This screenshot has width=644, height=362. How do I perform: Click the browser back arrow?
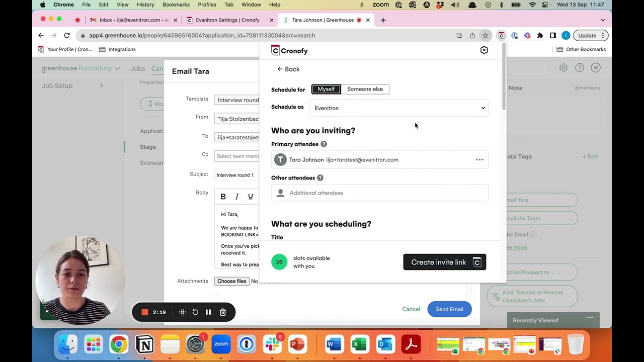(x=41, y=35)
